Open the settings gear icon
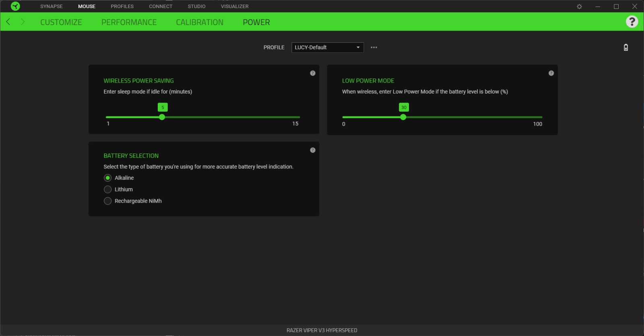The width and height of the screenshot is (644, 336). tap(579, 6)
